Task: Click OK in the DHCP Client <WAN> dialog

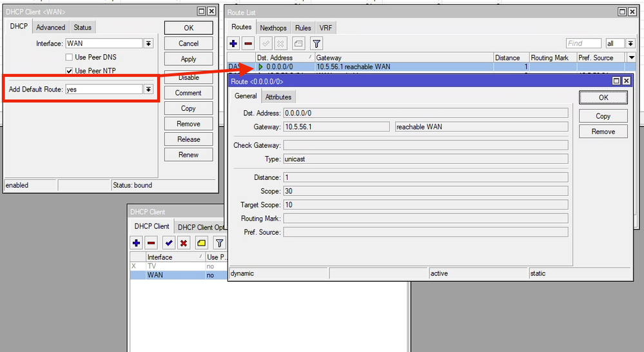Action: (x=188, y=28)
